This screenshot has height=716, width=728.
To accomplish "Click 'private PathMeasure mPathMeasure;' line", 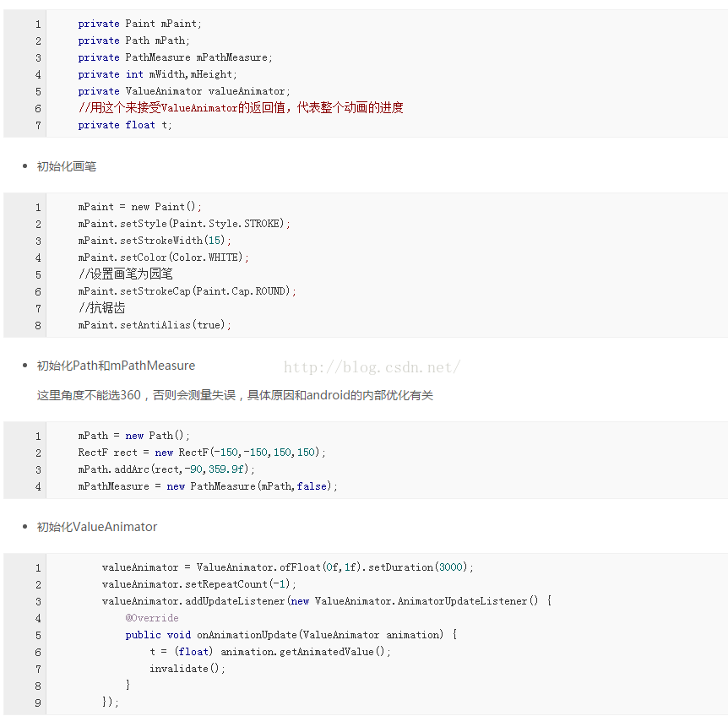I will pyautogui.click(x=176, y=57).
